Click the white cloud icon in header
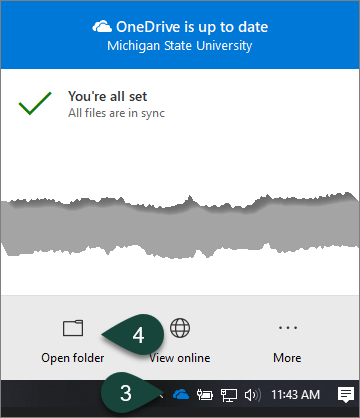Image resolution: width=360 pixels, height=418 pixels. click(x=102, y=27)
